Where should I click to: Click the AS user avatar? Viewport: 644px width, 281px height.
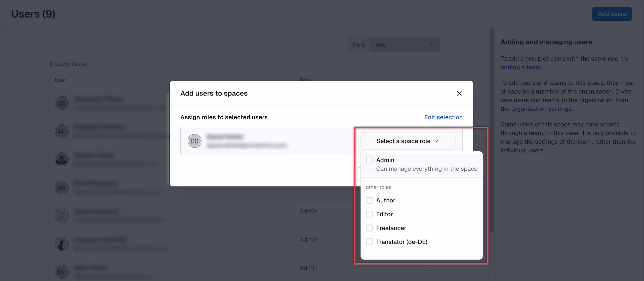point(62,103)
